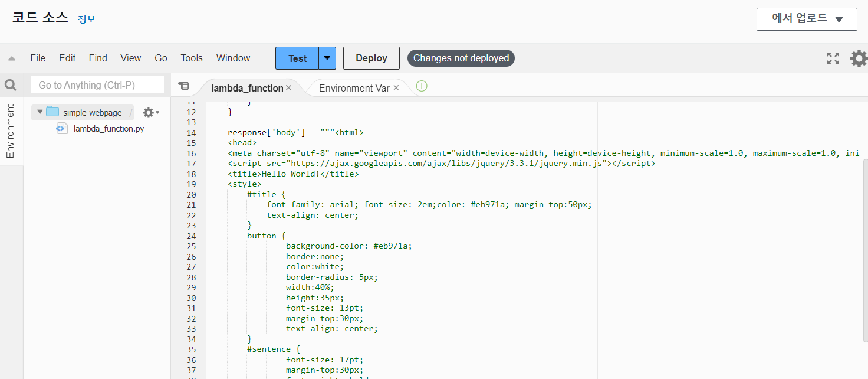Open the Window menu
The width and height of the screenshot is (868, 379).
233,58
